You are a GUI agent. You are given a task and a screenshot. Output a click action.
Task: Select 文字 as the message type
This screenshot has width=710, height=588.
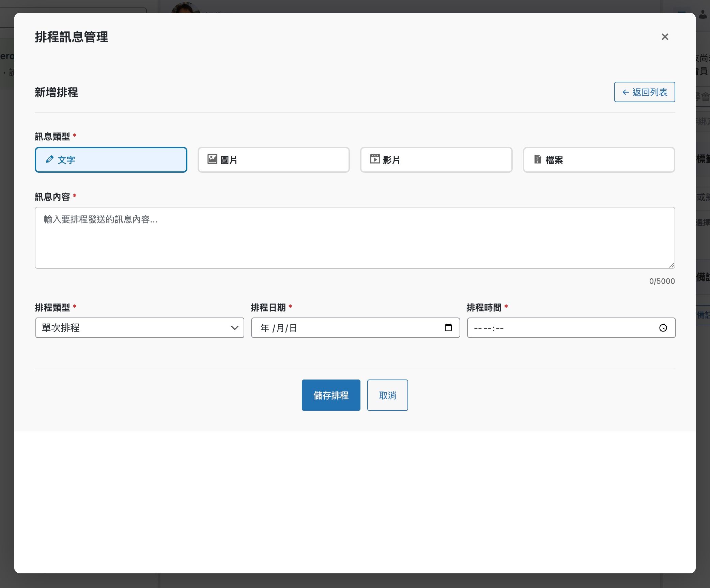[111, 160]
